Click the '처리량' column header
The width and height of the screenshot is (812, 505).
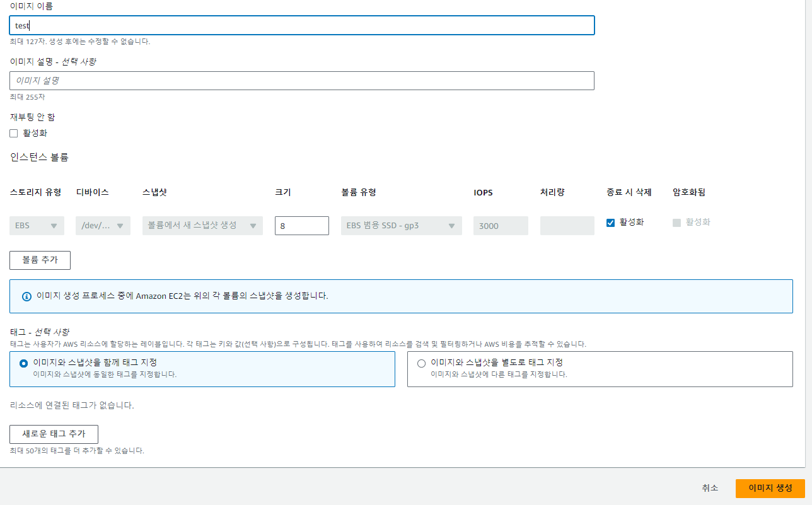coord(552,192)
